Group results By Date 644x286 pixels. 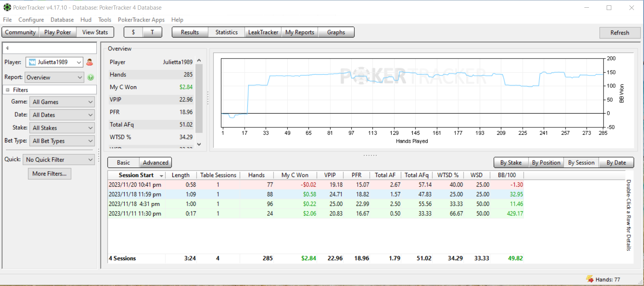(x=616, y=162)
